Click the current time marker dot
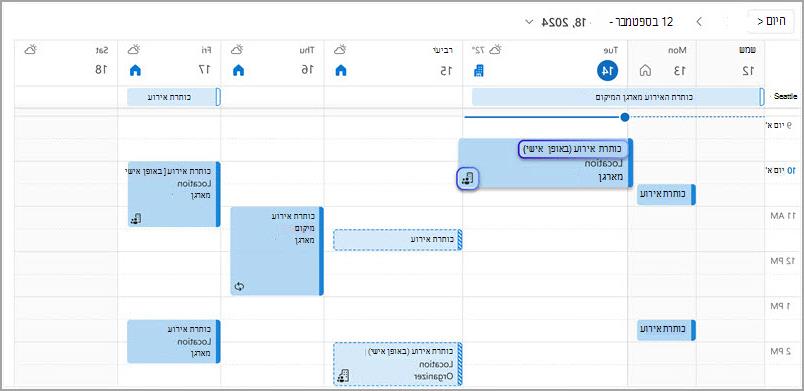This screenshot has width=804, height=391. tap(625, 117)
